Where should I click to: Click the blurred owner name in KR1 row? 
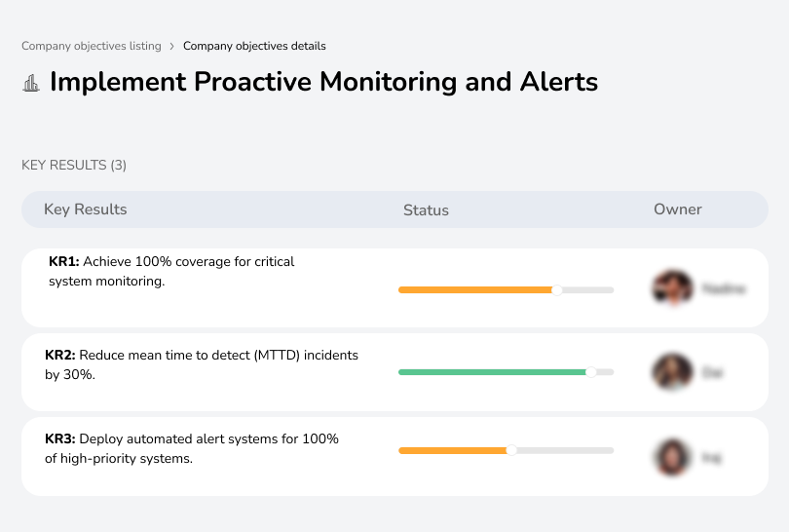724,288
